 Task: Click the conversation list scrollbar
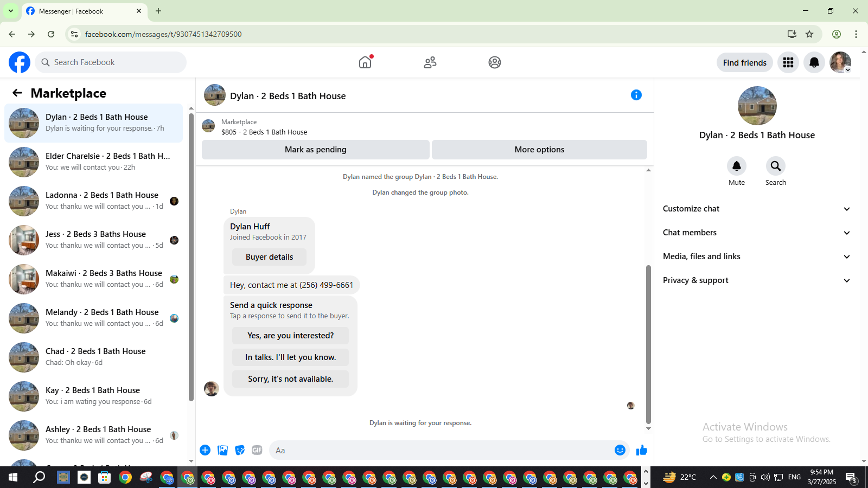(x=191, y=258)
